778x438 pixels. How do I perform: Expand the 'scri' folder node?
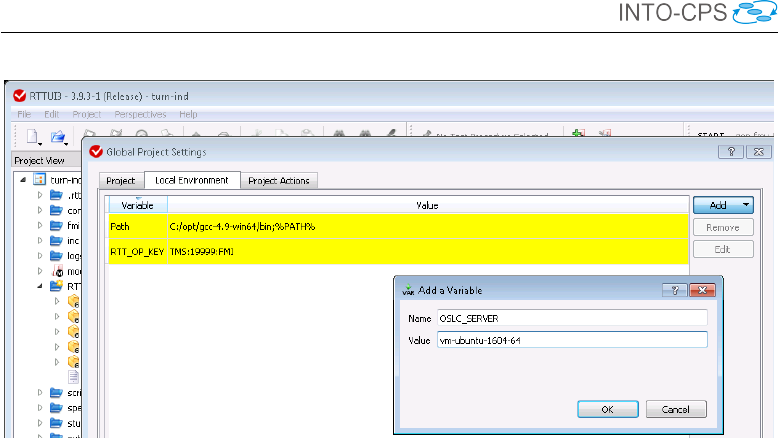click(x=40, y=392)
